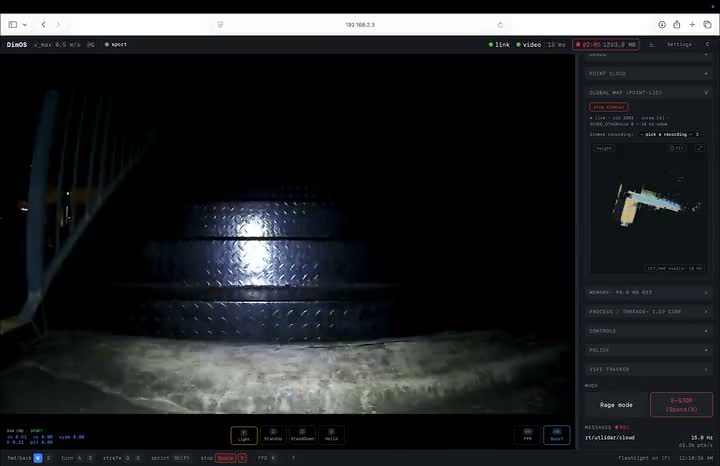This screenshot has height=466, width=720.
Task: Expand the global map to fullscreen
Action: [x=699, y=148]
